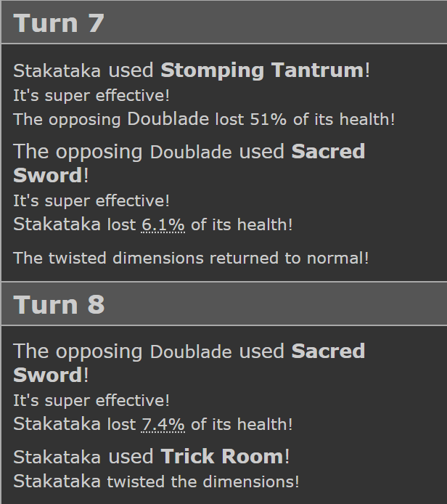The image size is (447, 504).
Task: Click 'It's super effective!' line in Turn 8
Action: pyautogui.click(x=91, y=401)
